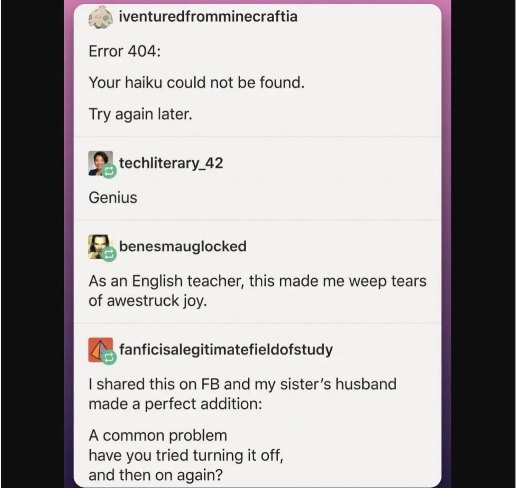Click "Your haiku could not be found."

[197, 82]
